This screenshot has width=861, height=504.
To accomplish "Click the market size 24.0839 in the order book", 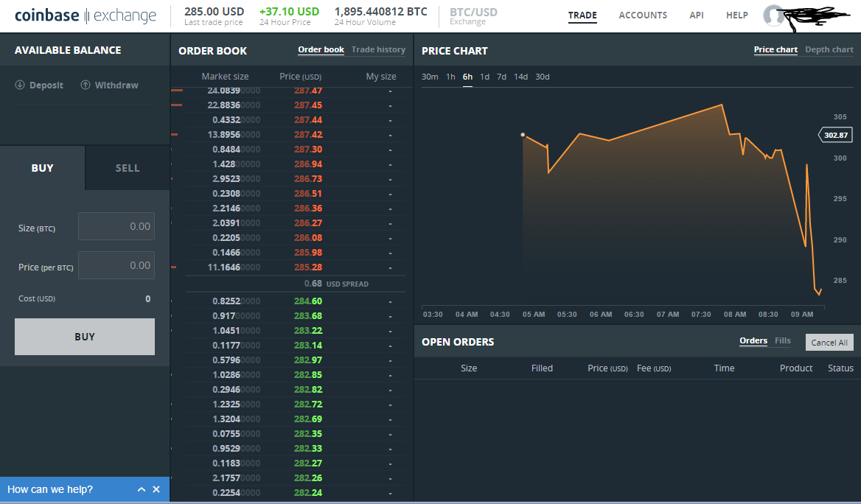I will click(234, 91).
